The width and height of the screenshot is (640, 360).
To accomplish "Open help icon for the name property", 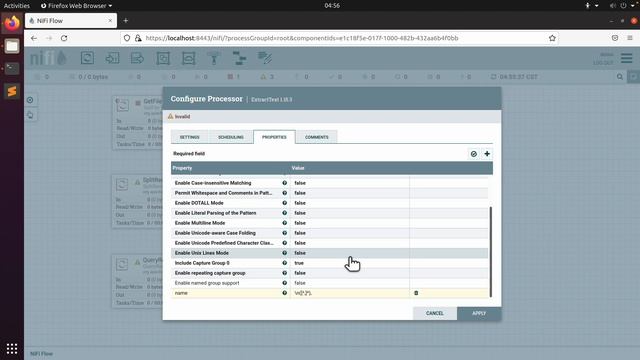I will pos(284,293).
